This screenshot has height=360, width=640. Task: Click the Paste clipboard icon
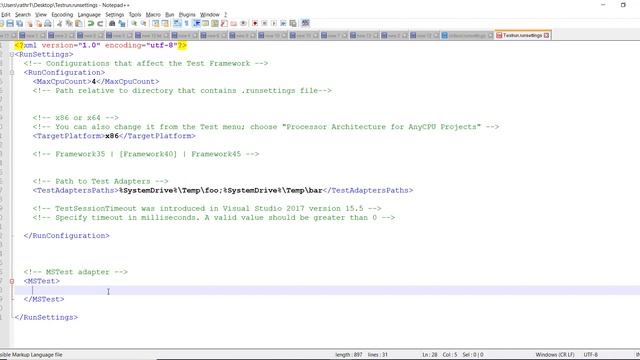tap(78, 23)
